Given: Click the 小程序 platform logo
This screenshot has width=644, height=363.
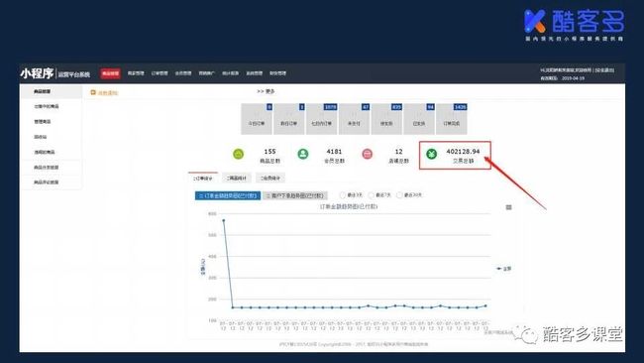Looking at the screenshot, I should click(37, 73).
